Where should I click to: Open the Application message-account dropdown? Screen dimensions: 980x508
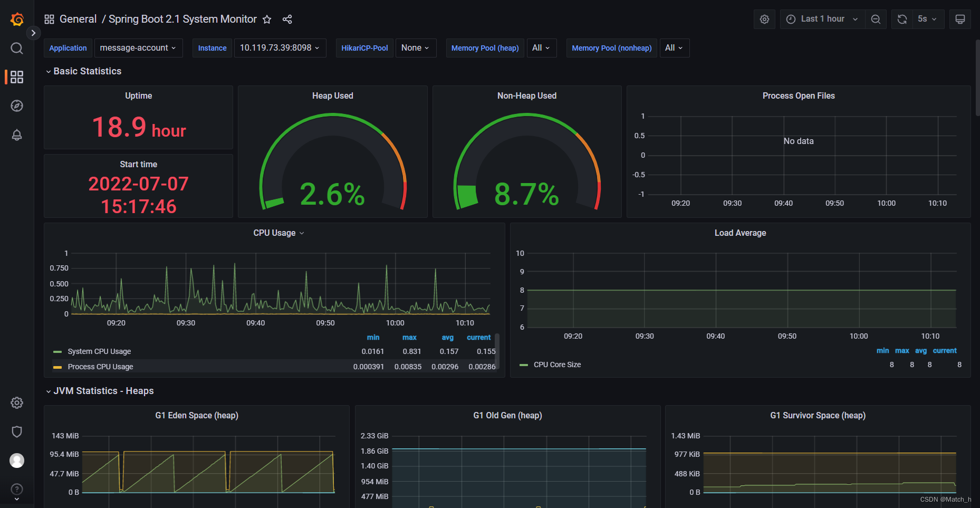click(x=138, y=48)
